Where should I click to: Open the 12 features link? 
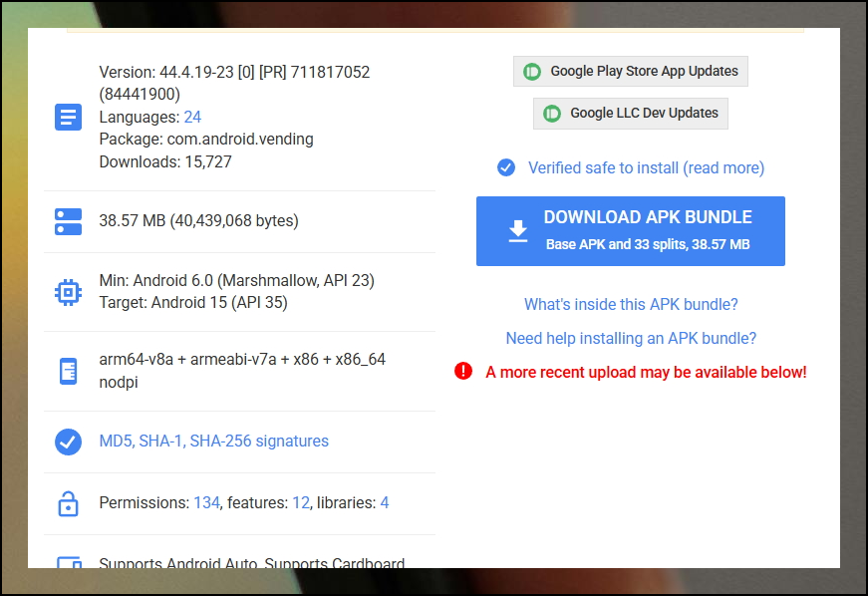coord(301,502)
